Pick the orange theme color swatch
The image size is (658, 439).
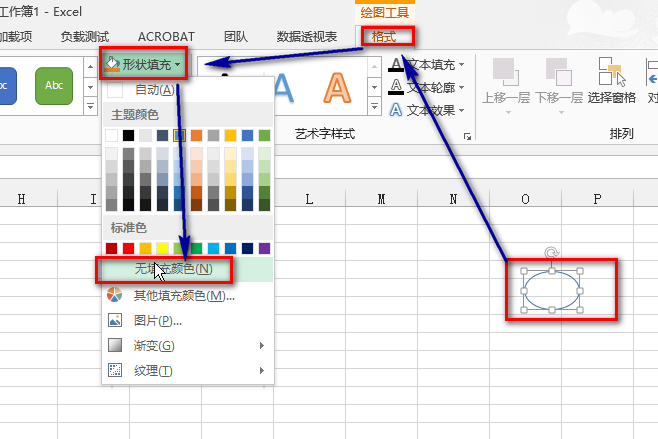click(196, 136)
